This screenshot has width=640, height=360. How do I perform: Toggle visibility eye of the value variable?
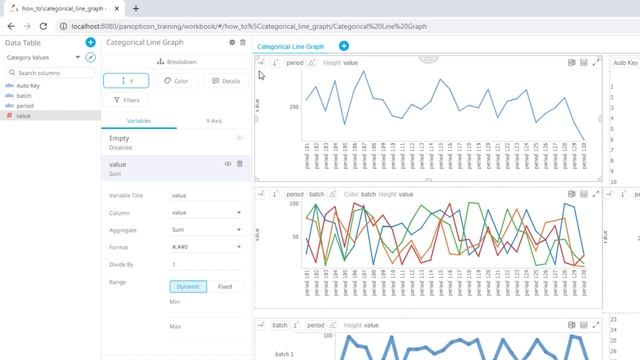coord(228,164)
